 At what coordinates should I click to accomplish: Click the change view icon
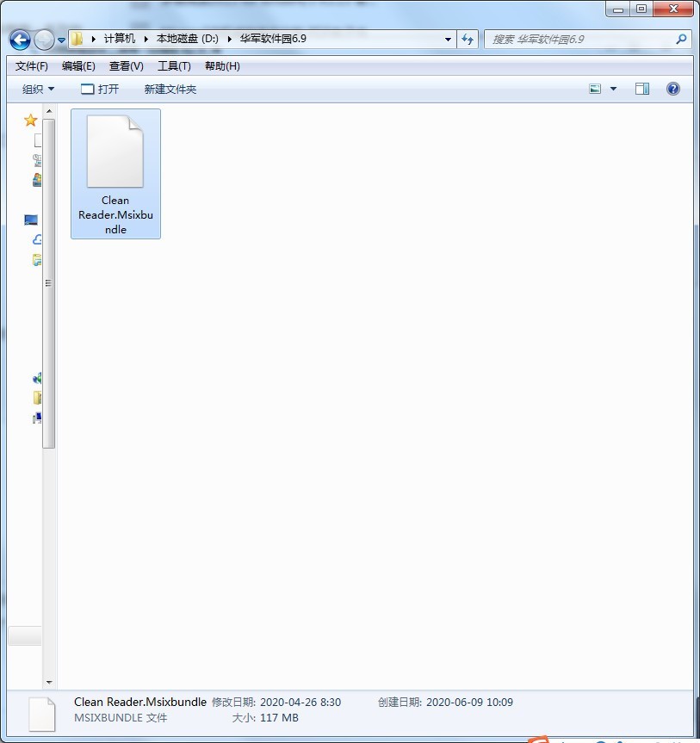click(x=595, y=89)
